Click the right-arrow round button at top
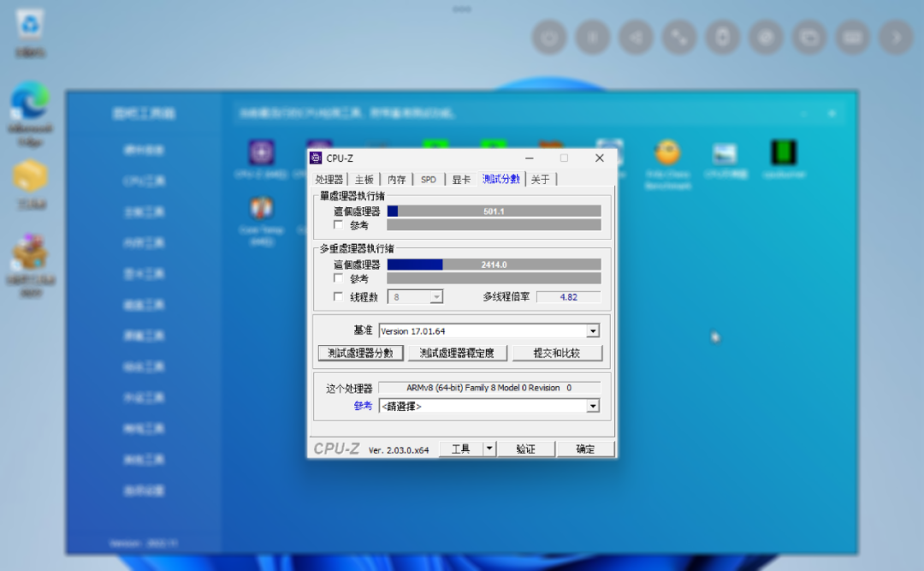This screenshot has height=571, width=924. 897,38
